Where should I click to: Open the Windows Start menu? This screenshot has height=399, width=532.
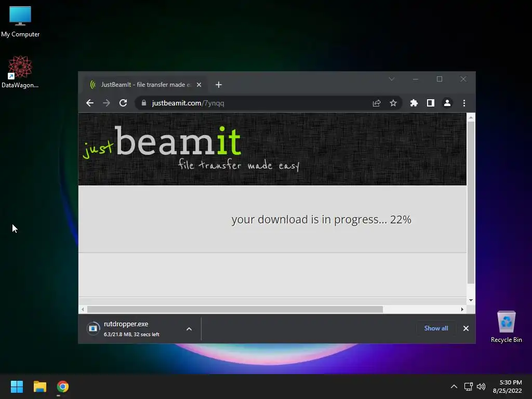click(17, 387)
